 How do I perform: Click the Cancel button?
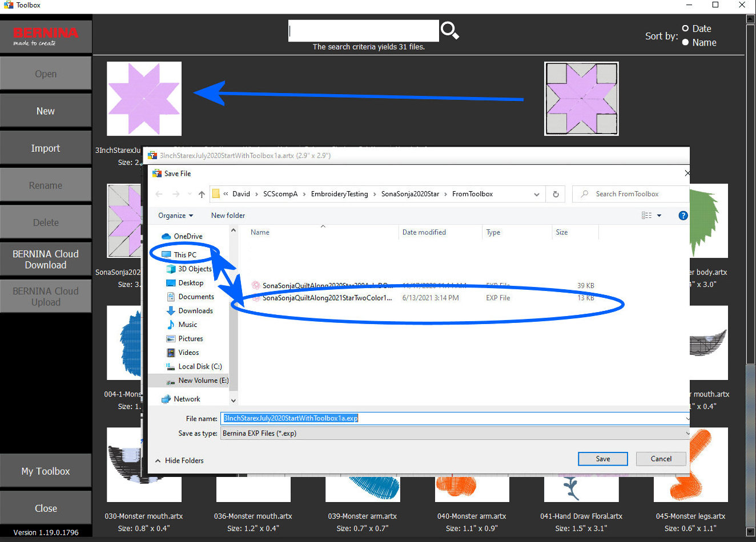click(661, 459)
